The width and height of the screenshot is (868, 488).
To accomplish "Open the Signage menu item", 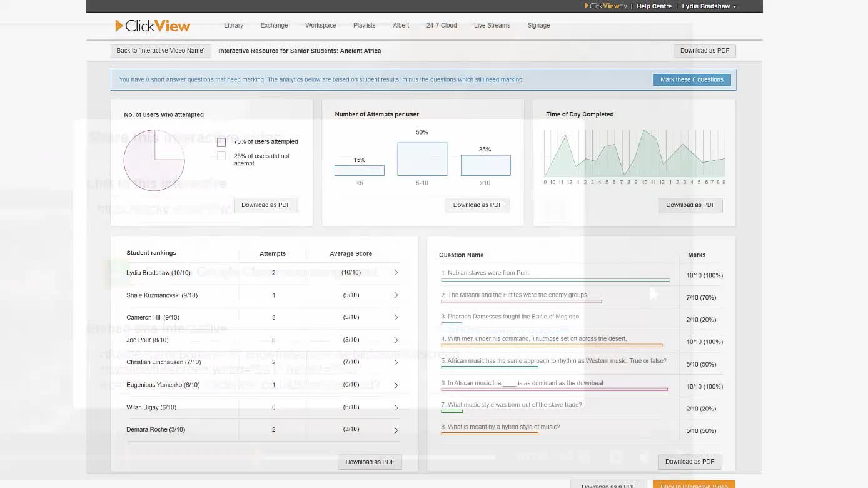I will tap(538, 26).
